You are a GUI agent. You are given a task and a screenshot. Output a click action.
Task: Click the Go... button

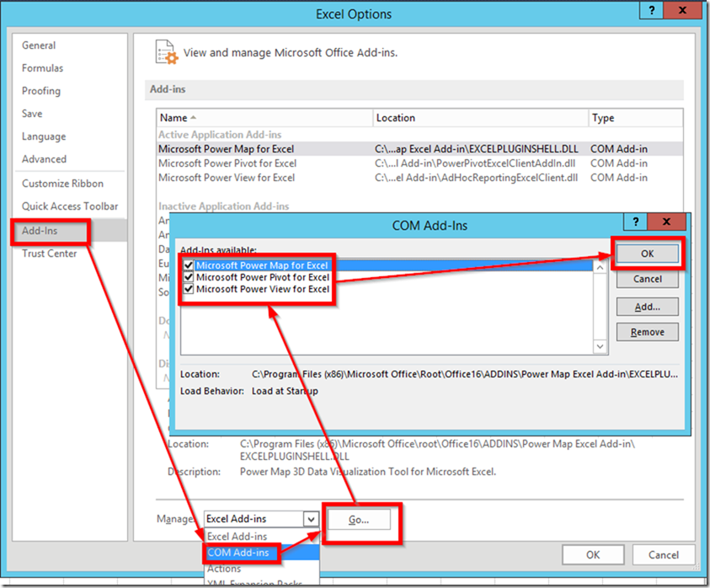point(359,520)
